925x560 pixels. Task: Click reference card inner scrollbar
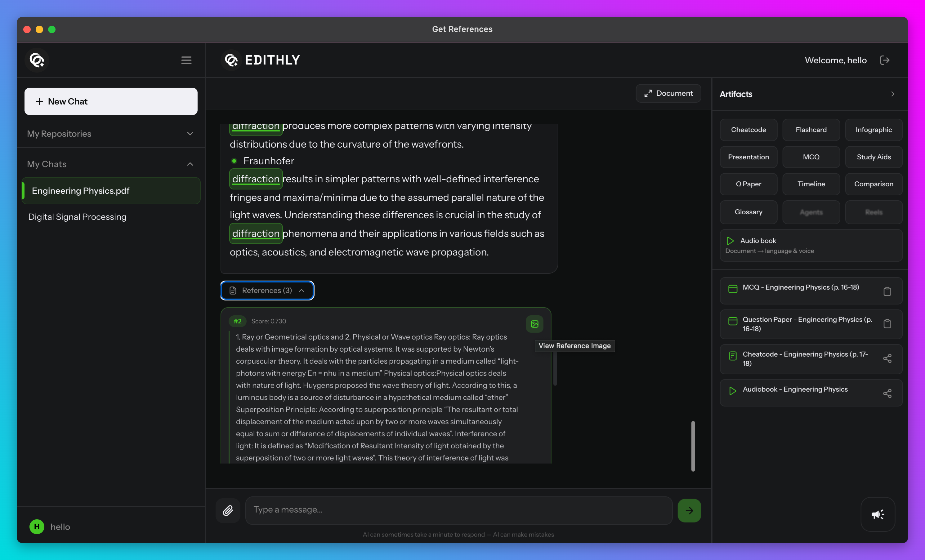555,369
